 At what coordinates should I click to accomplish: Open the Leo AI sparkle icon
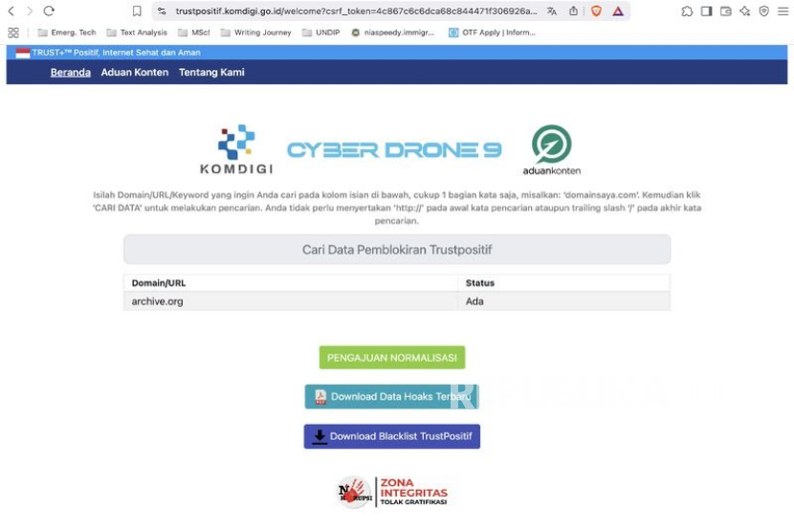pos(745,11)
